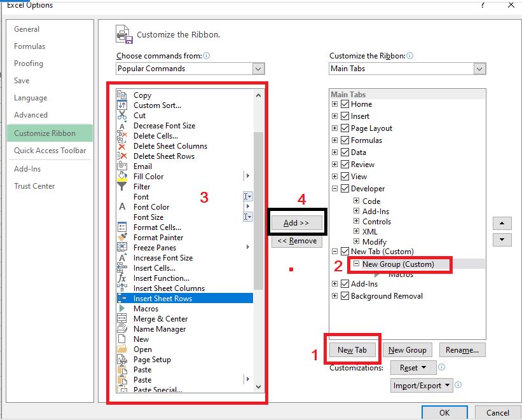Viewport: 522px width, 420px height.
Task: Open the Reset customizations dropdown
Action: 413,368
